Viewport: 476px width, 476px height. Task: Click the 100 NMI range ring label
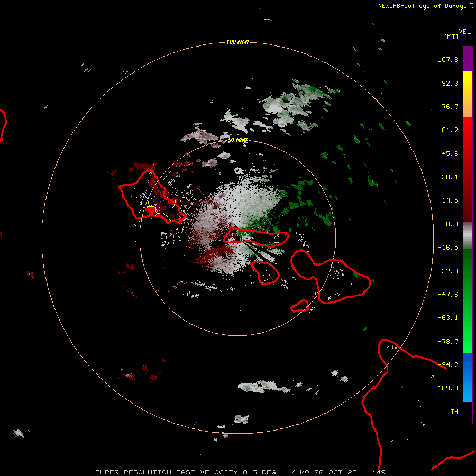237,42
